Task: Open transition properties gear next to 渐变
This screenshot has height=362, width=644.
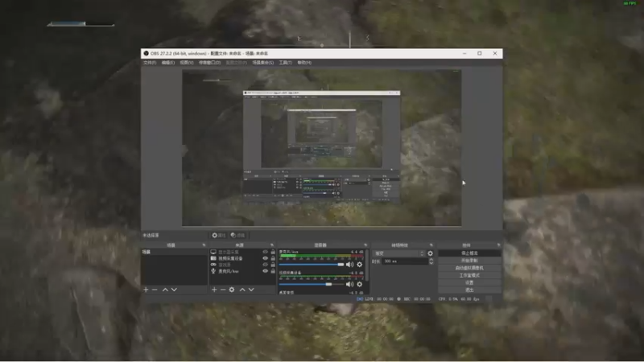Action: (x=430, y=253)
